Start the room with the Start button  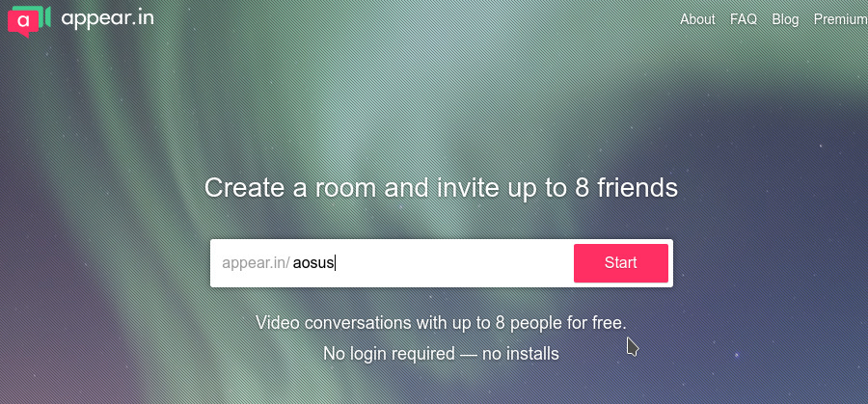620,263
